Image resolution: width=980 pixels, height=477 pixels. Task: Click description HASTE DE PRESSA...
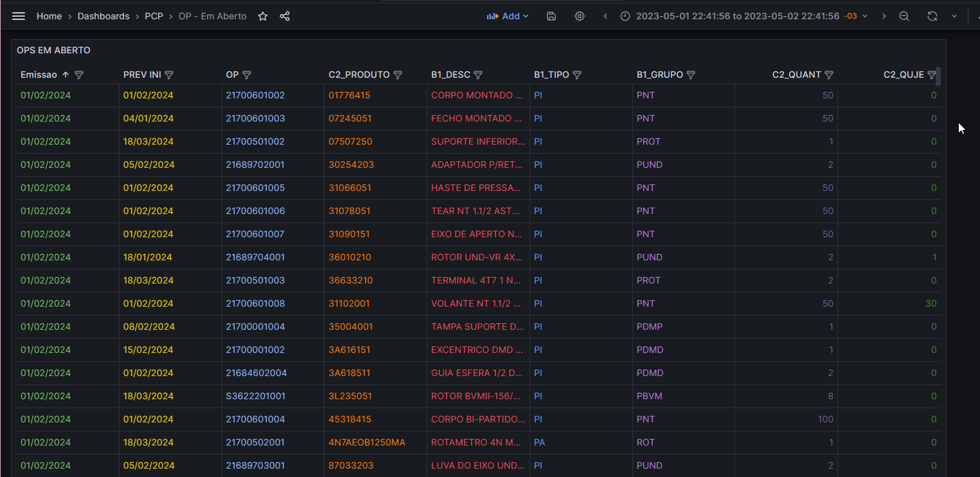click(476, 188)
